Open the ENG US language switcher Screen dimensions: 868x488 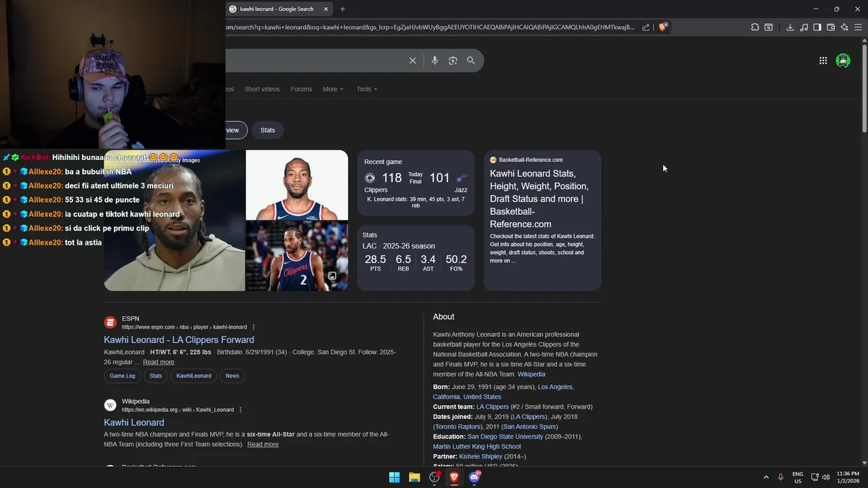797,477
